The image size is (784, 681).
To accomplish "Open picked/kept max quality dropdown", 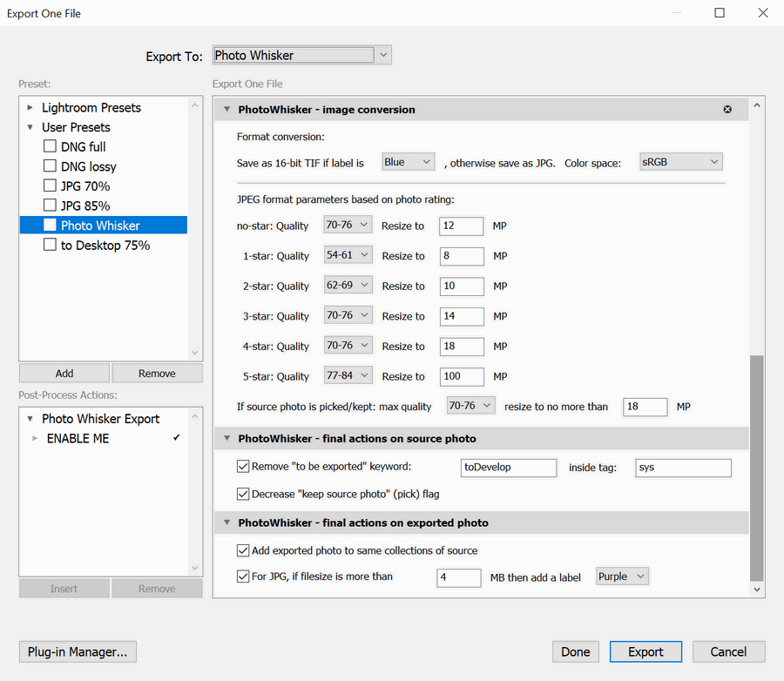I will click(x=470, y=406).
